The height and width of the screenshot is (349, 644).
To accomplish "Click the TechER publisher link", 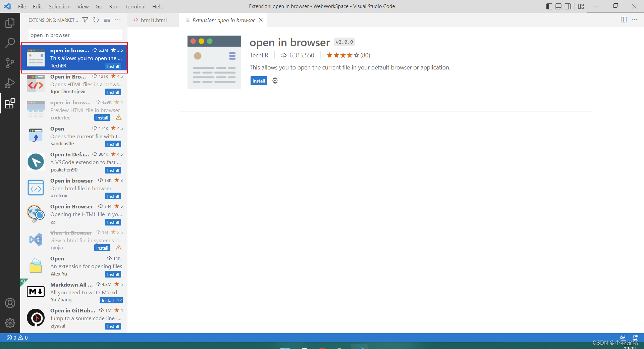I will pos(259,55).
